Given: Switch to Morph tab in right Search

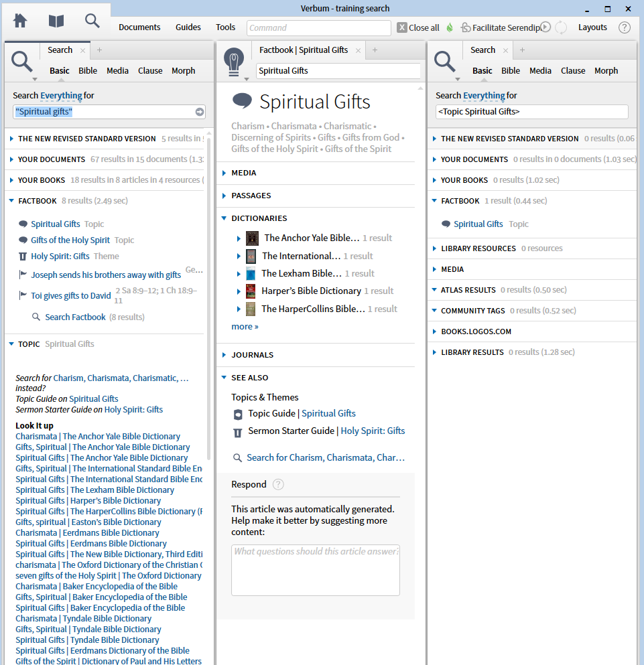Looking at the screenshot, I should point(606,71).
